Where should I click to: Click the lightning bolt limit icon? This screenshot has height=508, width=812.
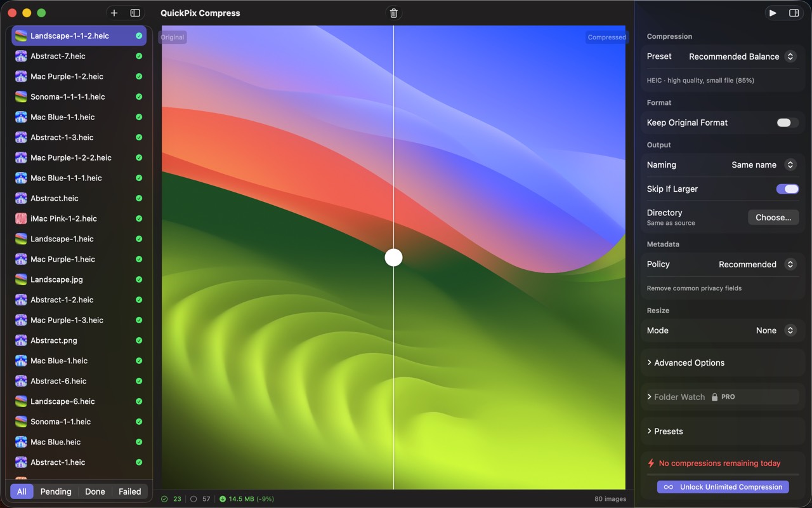point(651,464)
